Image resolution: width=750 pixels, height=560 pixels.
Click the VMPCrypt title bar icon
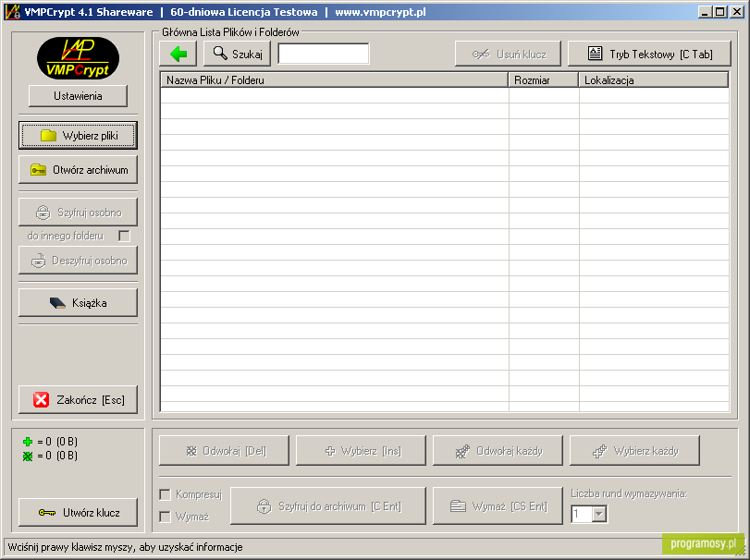pos(12,12)
